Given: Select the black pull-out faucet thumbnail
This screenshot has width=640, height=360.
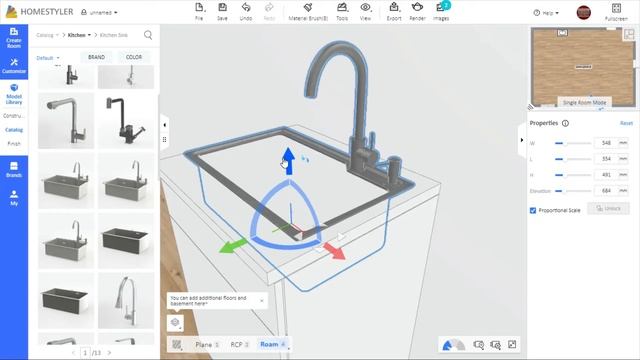Looking at the screenshot, I should coord(126,120).
